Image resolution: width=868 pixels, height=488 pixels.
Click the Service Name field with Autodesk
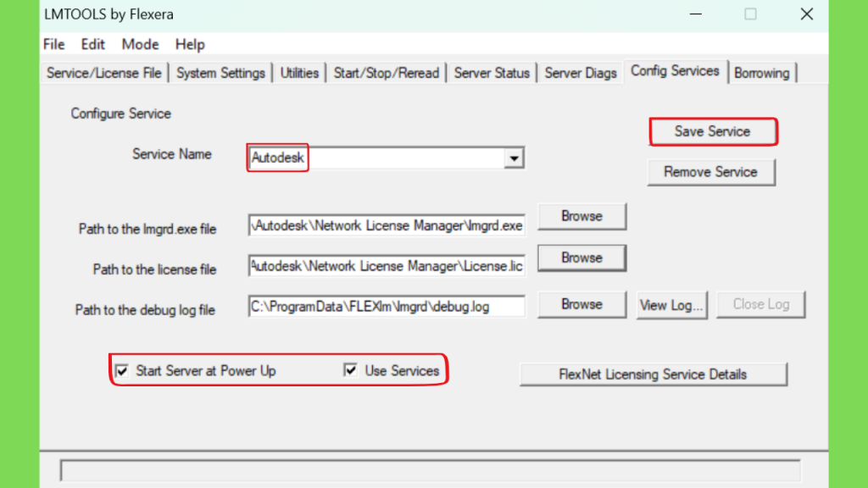[386, 158]
